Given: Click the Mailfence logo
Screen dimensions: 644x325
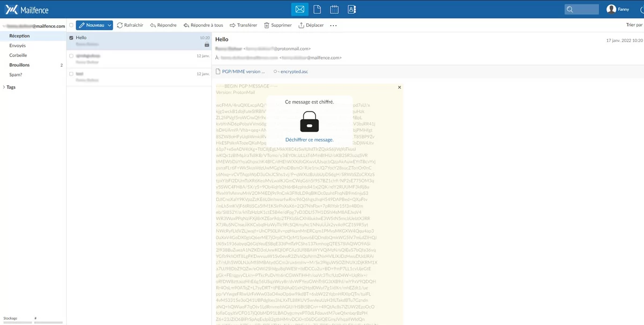Looking at the screenshot, I should coord(27,9).
